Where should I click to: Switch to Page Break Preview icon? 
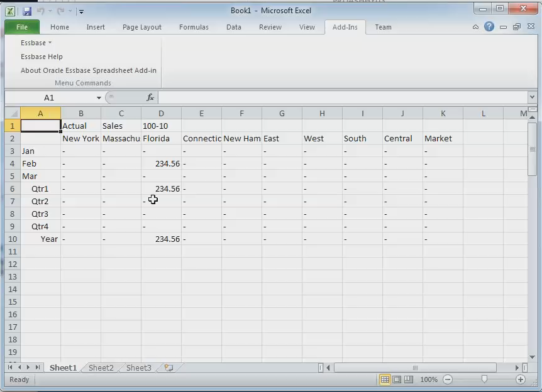click(x=409, y=379)
